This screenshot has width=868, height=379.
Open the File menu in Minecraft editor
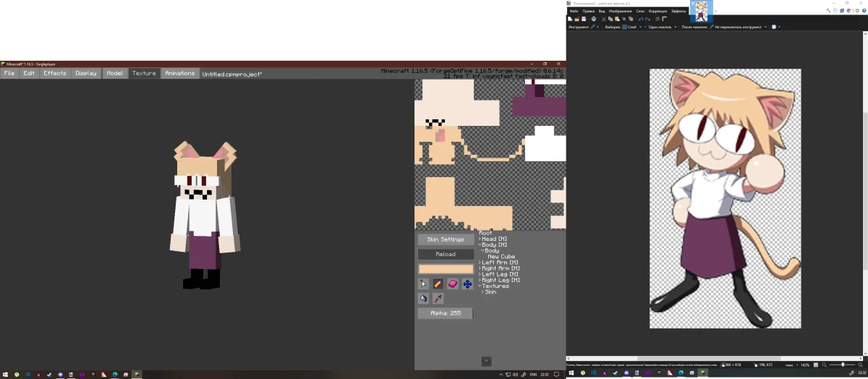tap(9, 73)
